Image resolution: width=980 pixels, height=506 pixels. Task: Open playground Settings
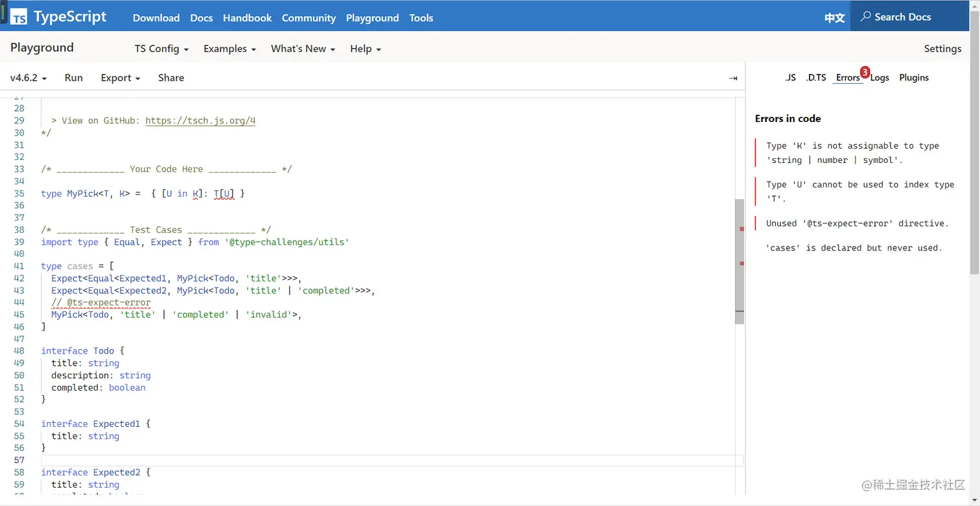point(942,49)
